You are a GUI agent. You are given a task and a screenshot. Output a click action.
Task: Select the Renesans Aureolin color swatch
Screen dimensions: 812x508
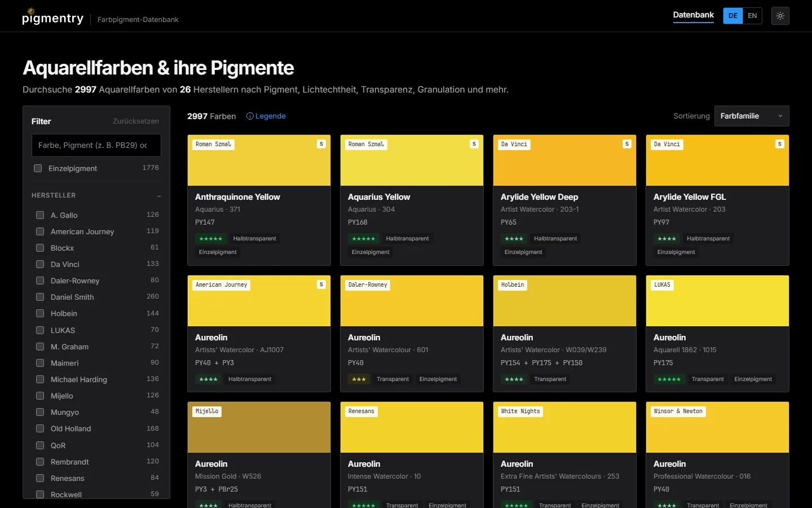412,427
